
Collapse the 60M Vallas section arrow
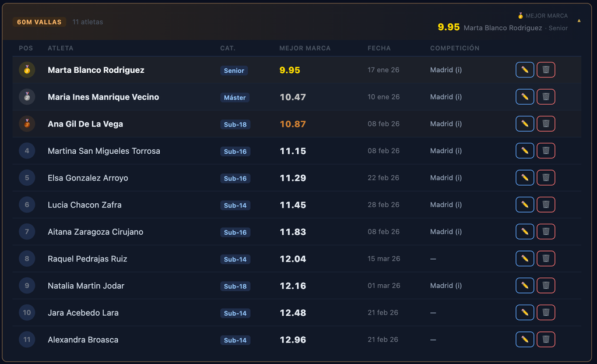tap(579, 21)
